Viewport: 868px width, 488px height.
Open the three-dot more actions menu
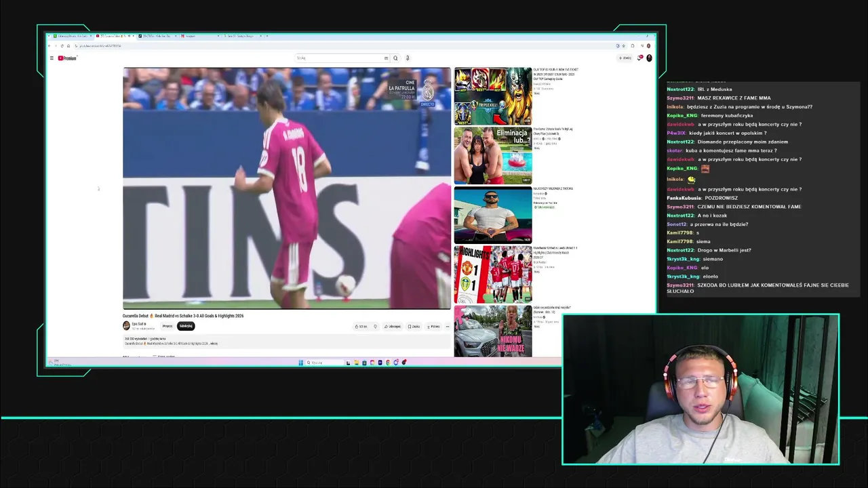(447, 327)
